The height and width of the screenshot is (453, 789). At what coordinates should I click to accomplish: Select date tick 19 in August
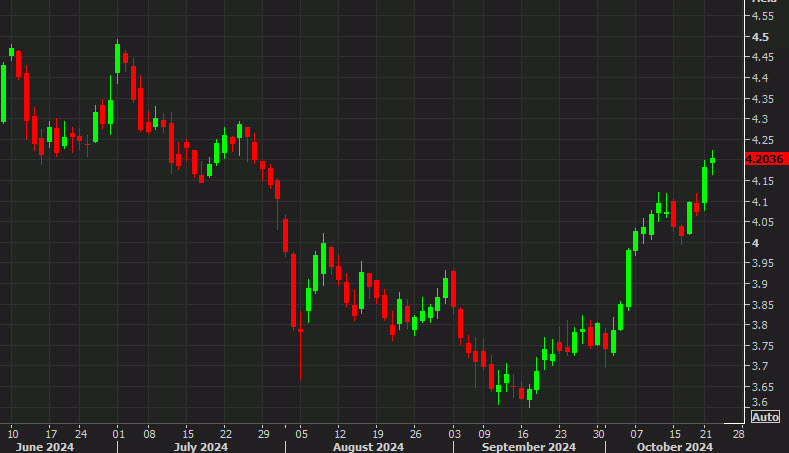pos(378,434)
